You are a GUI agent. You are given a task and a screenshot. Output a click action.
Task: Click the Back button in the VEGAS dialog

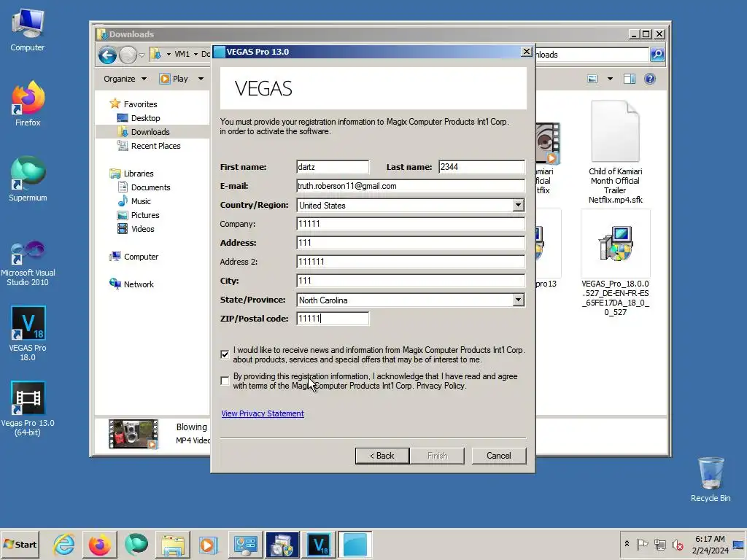[382, 456]
